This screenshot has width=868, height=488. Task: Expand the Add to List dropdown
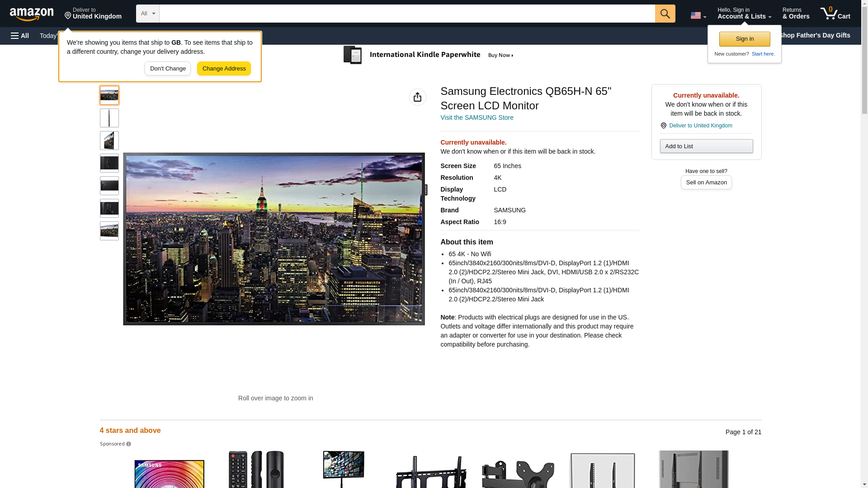pyautogui.click(x=706, y=146)
